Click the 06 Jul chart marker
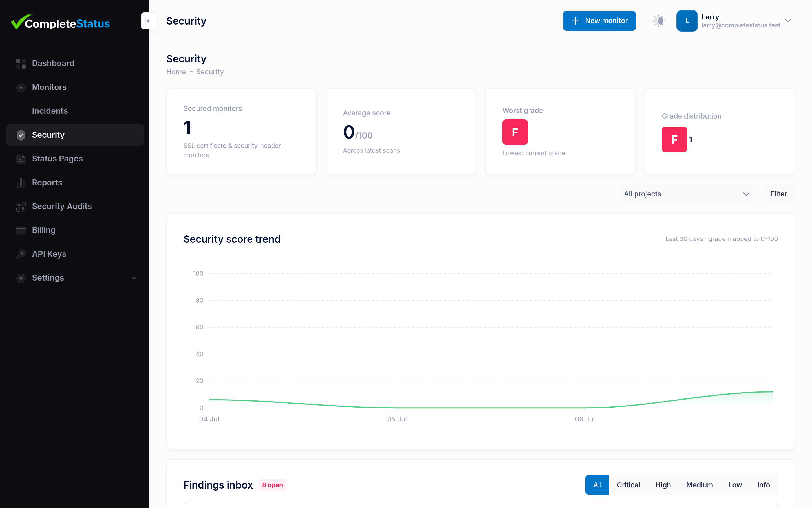Image resolution: width=812 pixels, height=508 pixels. [585, 419]
